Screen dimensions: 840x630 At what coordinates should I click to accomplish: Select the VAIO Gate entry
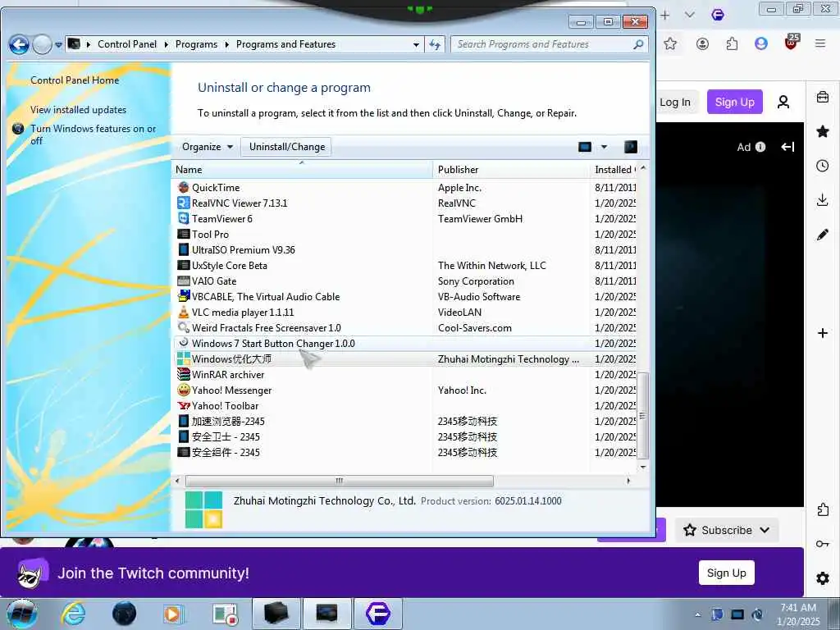tap(404, 281)
